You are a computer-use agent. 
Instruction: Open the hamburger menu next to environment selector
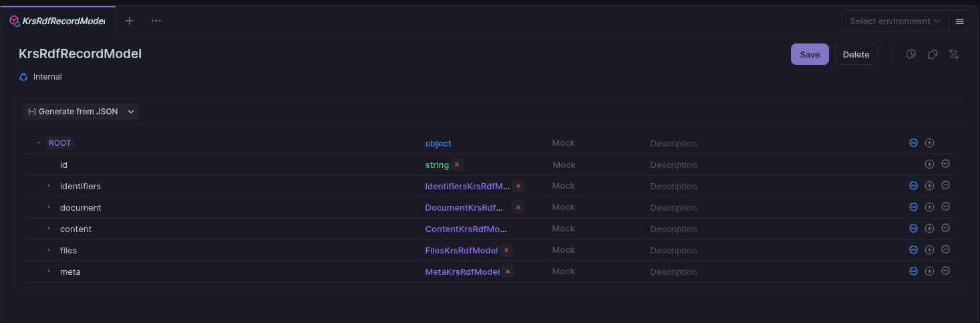(959, 21)
